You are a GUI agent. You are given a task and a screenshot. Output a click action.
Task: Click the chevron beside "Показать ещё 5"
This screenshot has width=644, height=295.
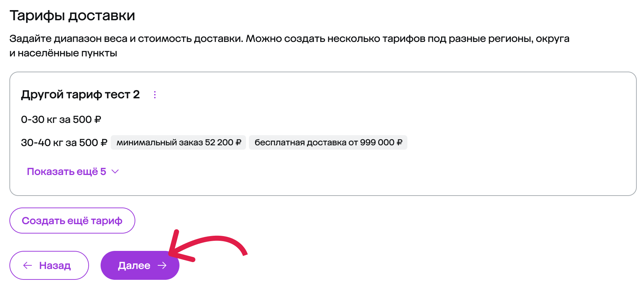[115, 171]
